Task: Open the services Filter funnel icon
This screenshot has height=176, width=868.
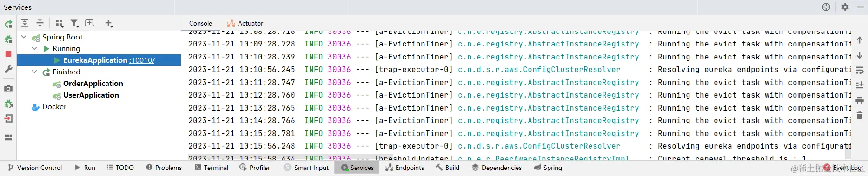Action: (74, 23)
